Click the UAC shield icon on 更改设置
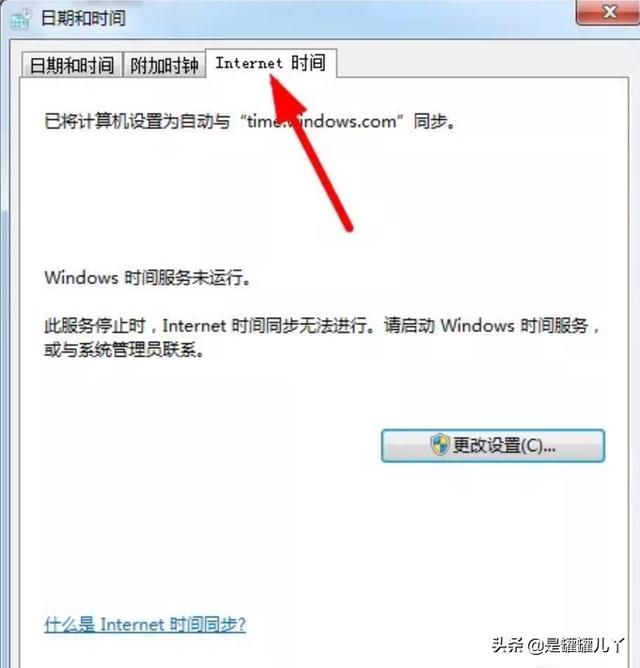Viewport: 640px width, 668px height. (440, 445)
